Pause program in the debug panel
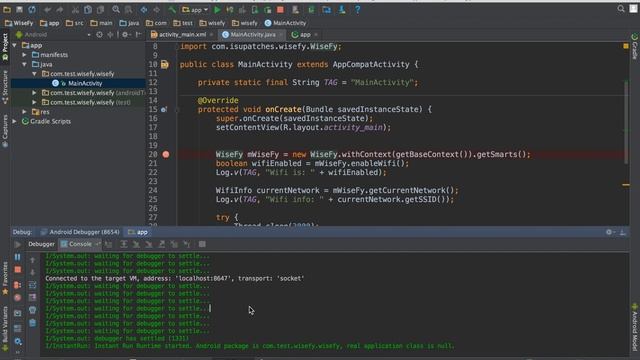The image size is (640, 360). [18, 257]
